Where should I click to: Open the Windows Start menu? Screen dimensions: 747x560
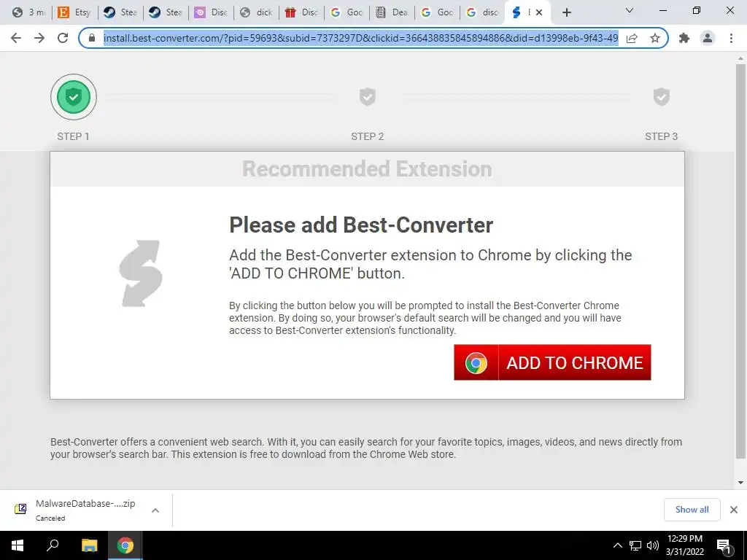pos(18,545)
